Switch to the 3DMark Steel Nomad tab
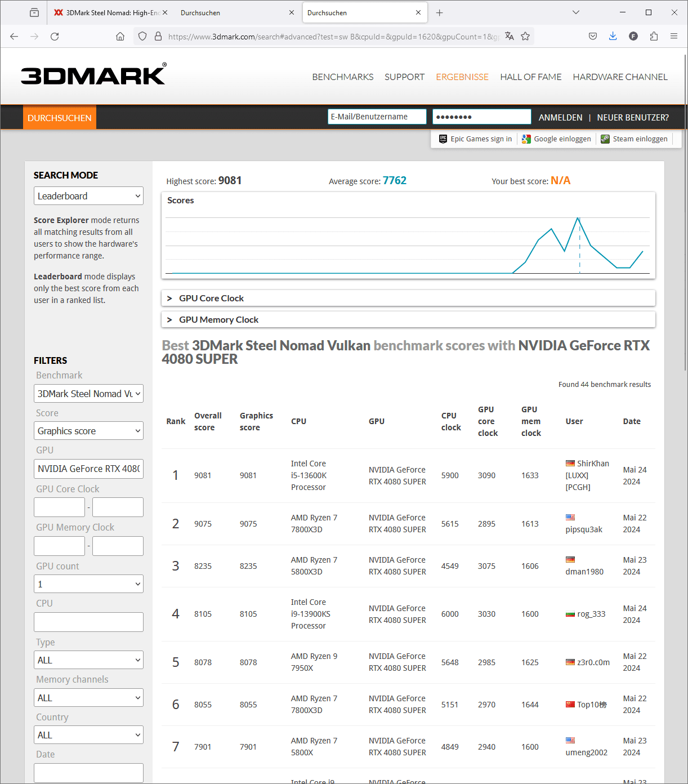 [x=110, y=12]
